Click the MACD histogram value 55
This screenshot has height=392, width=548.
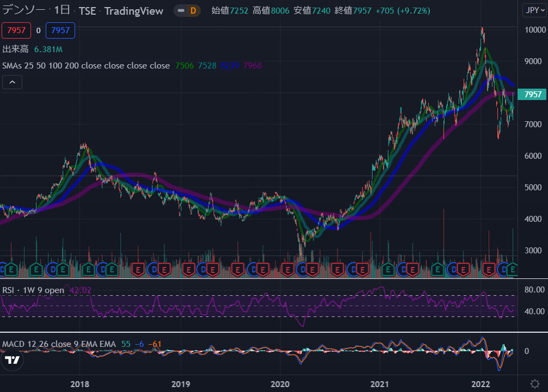coord(126,344)
